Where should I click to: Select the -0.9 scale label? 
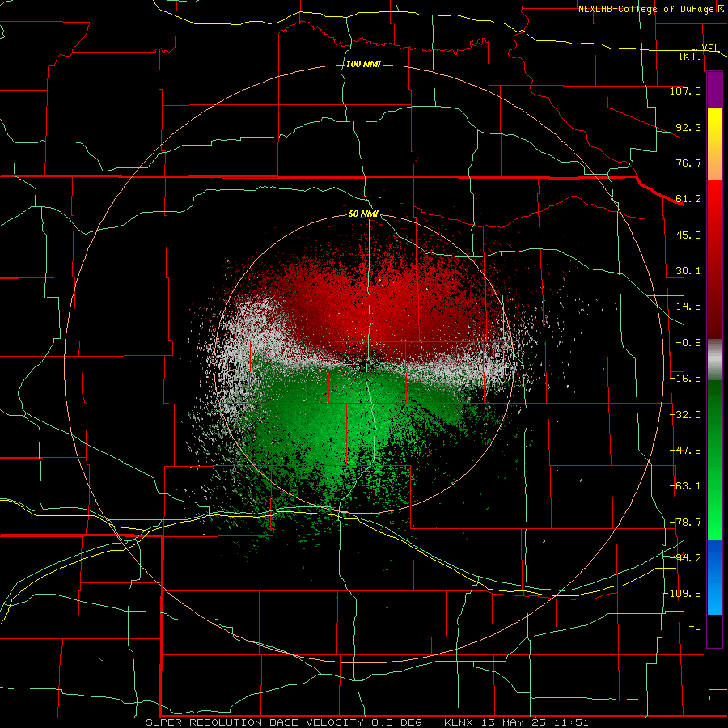point(688,343)
